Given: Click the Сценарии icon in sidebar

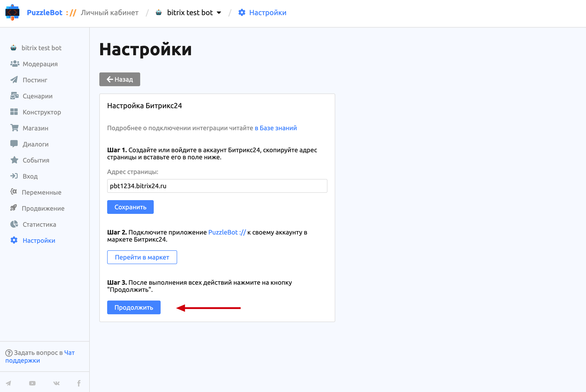Looking at the screenshot, I should pos(14,96).
